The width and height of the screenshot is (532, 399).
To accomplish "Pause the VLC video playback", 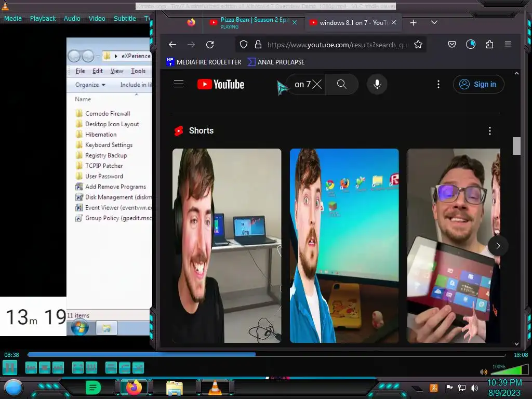I will coord(10,368).
